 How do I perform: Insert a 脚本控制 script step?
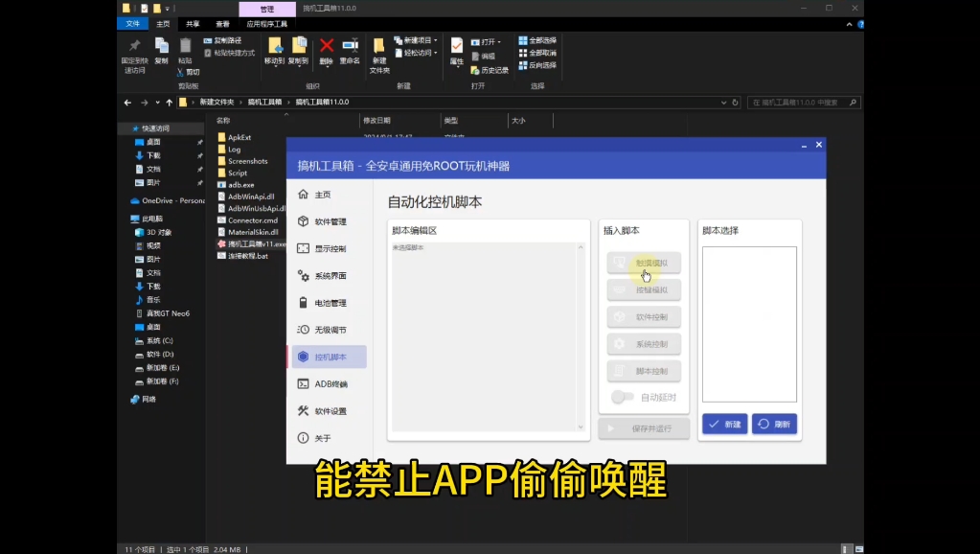(x=644, y=371)
